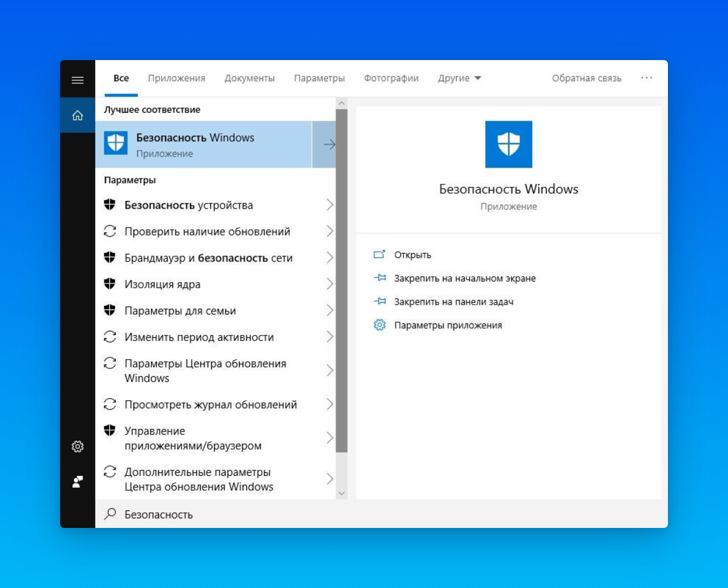Expand the chevron for Параметры Центра обновления Windows
728x588 pixels.
329,371
